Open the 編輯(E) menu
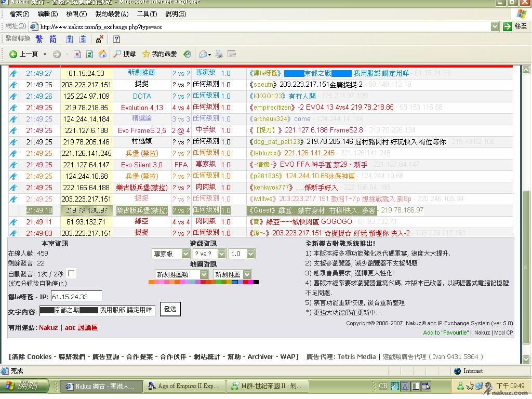 pyautogui.click(x=47, y=14)
